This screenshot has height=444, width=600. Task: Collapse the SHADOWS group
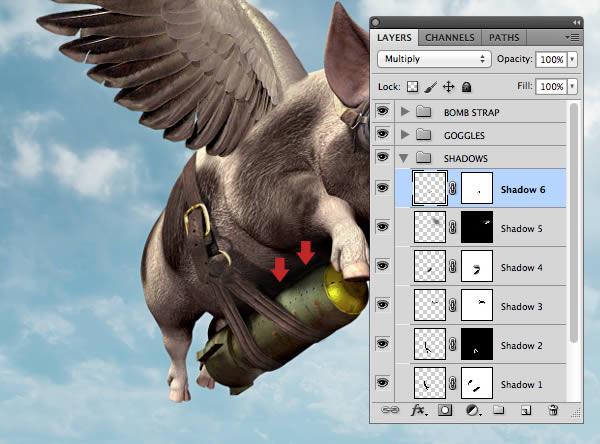403,158
